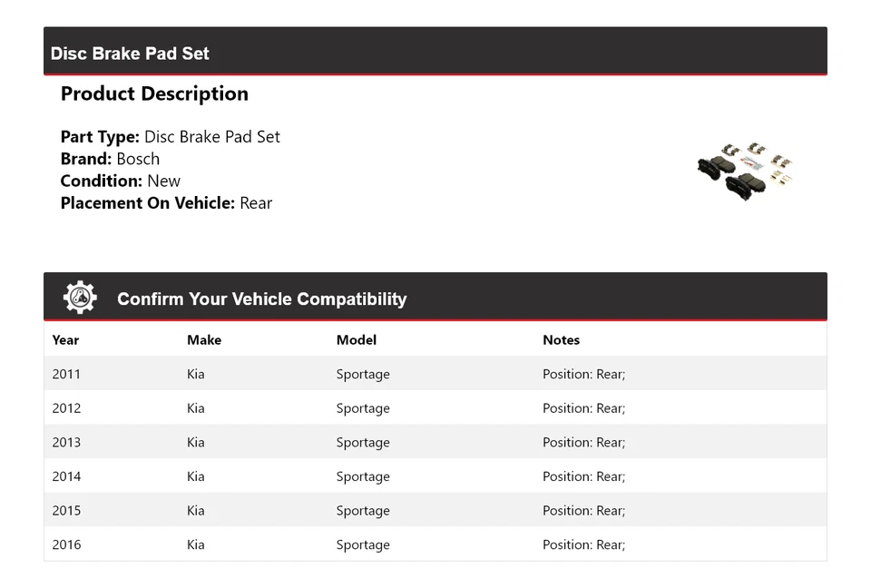This screenshot has height=588, width=871.
Task: Click the Confirm Your Vehicle Compatibility title
Action: pos(261,299)
